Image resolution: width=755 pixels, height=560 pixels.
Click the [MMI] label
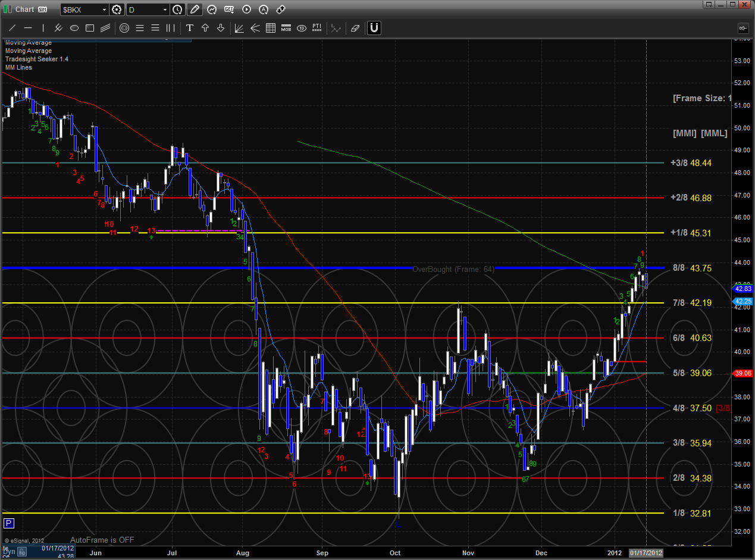685,133
